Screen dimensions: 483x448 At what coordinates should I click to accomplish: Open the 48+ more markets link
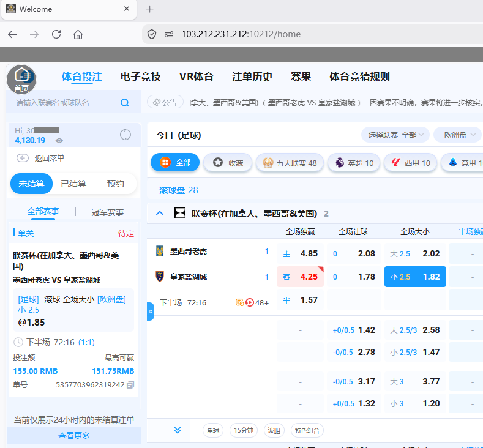pos(262,303)
